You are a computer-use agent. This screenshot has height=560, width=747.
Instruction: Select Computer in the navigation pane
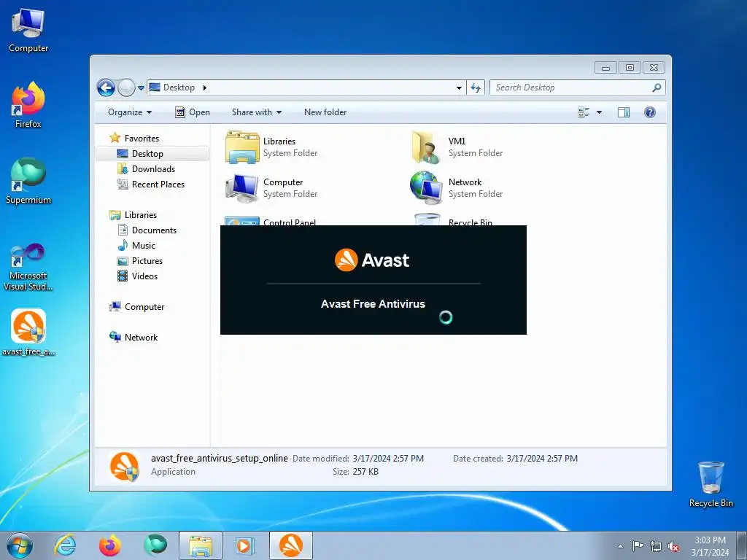144,307
